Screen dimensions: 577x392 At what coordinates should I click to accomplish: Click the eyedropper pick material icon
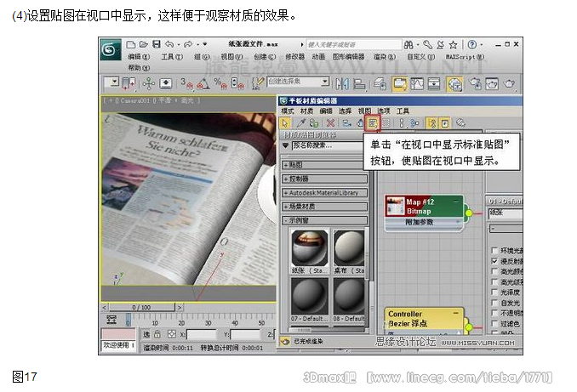(x=301, y=122)
